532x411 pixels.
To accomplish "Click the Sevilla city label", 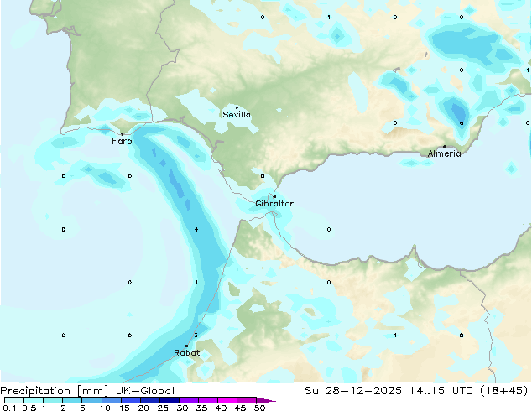I will coord(237,115).
